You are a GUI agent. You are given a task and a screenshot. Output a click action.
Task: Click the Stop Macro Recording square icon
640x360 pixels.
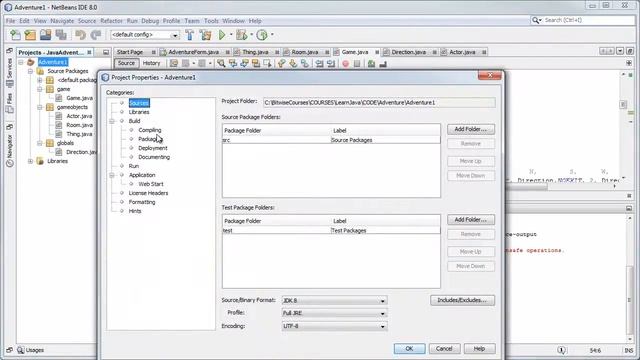357,64
